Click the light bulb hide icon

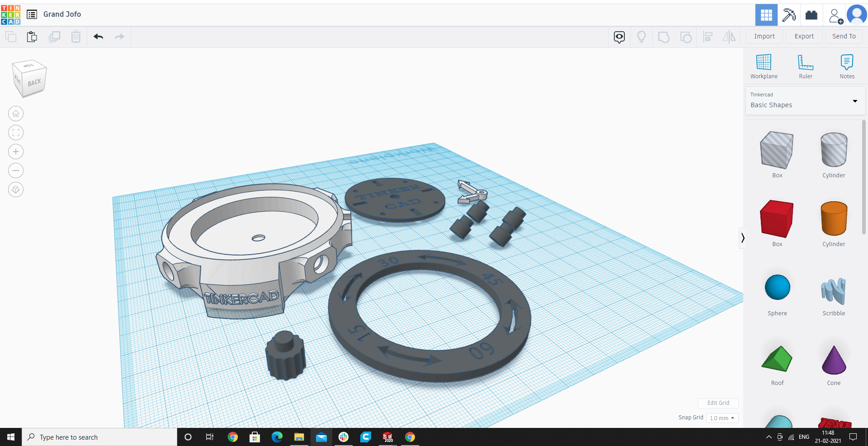click(x=641, y=37)
